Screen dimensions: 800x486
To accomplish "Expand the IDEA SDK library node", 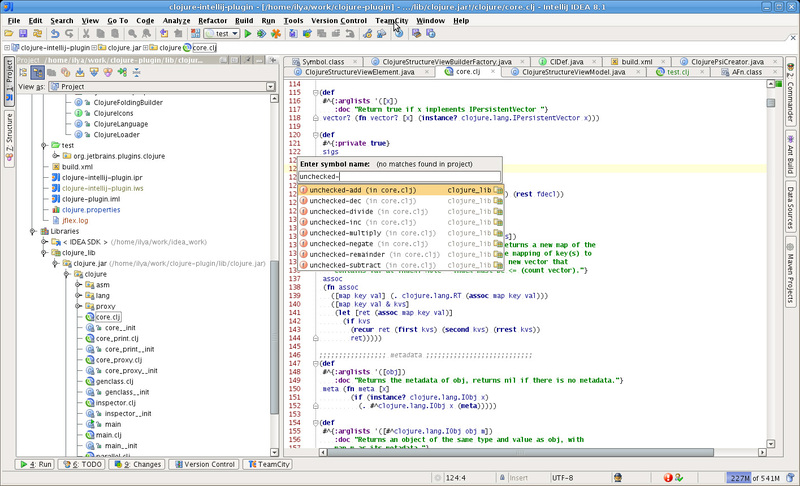I will click(44, 242).
